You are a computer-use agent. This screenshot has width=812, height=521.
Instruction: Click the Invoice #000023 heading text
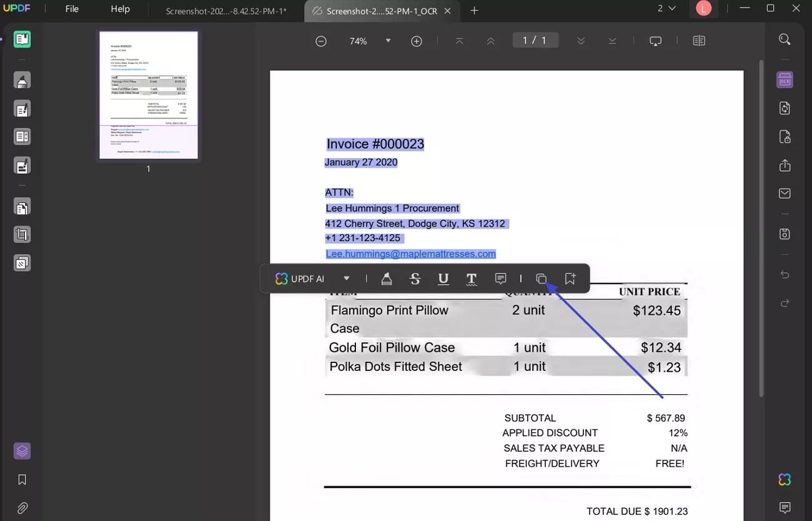(x=375, y=144)
